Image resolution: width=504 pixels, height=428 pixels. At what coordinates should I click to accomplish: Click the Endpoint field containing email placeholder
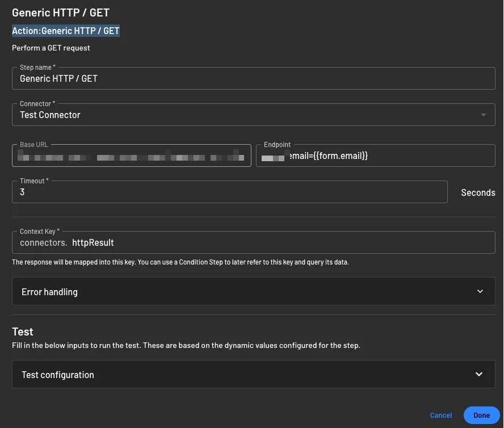click(375, 156)
